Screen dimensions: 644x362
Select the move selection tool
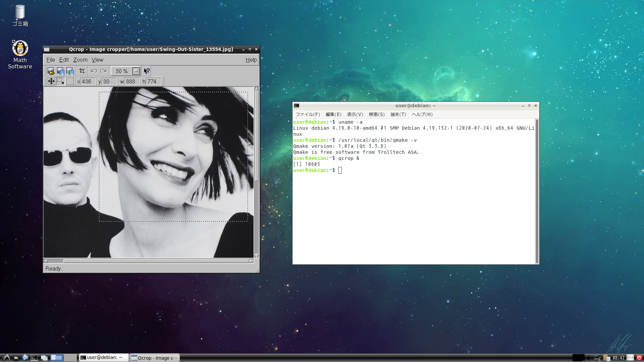51,81
